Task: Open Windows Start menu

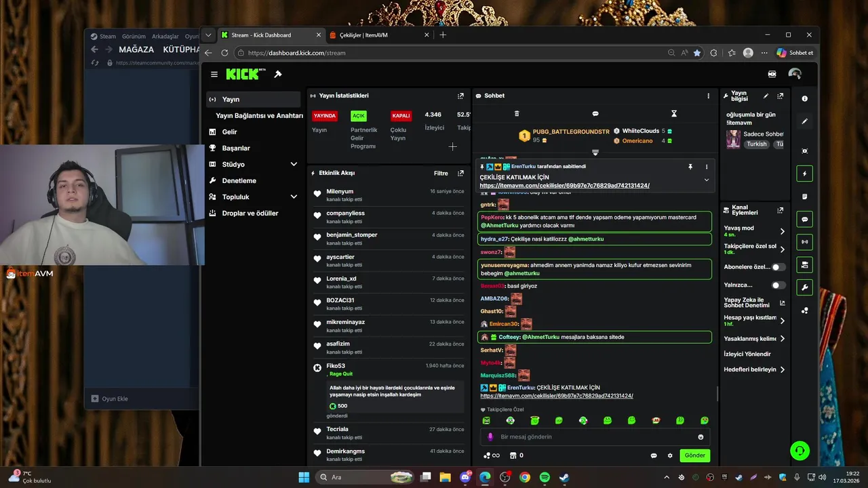Action: (304, 477)
